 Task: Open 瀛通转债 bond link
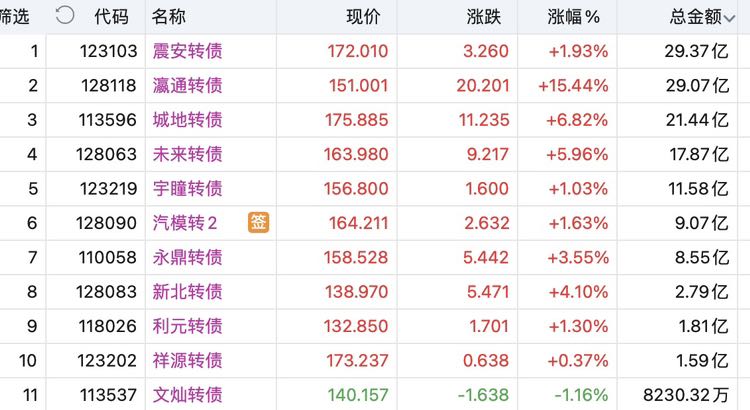tap(188, 86)
